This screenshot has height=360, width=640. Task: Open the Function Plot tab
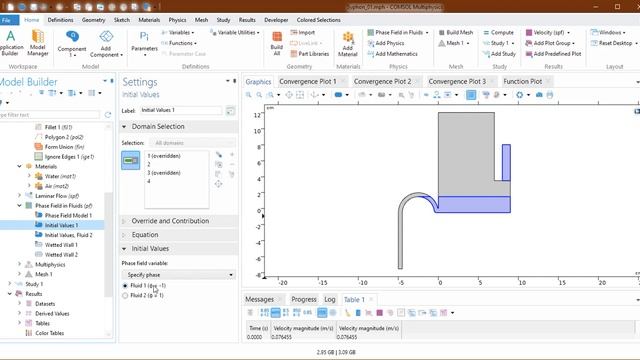click(x=522, y=81)
